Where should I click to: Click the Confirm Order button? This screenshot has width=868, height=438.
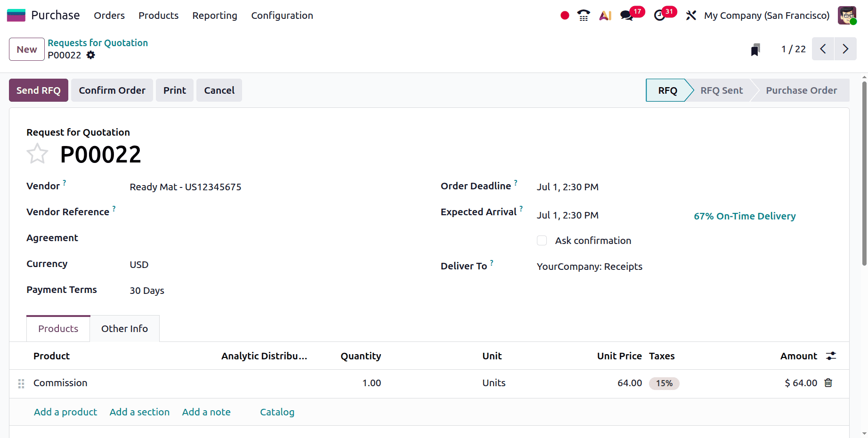112,90
